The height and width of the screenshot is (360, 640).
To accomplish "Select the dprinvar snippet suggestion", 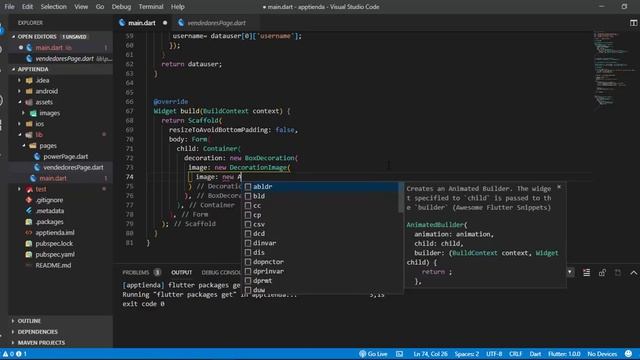I will pos(320,271).
